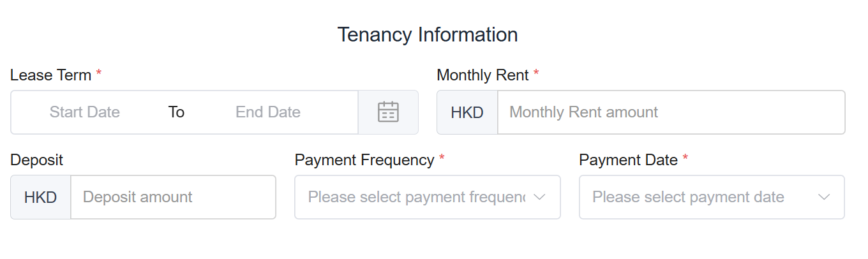This screenshot has height=259, width=868.
Task: Focus the Monthly Rent amount input
Action: 670,112
